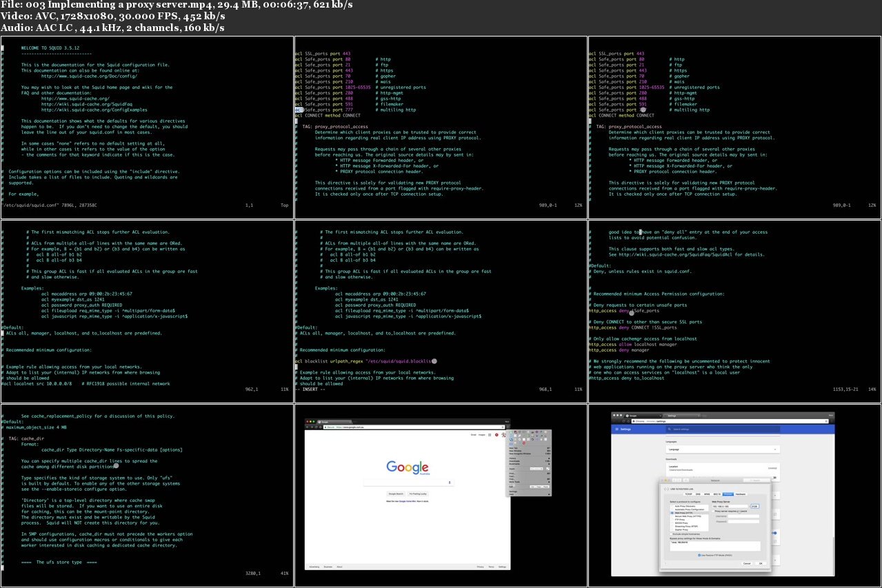Uncheck the Web Proxy (HTTP) checkbox
This screenshot has height=588, width=882.
(x=672, y=512)
